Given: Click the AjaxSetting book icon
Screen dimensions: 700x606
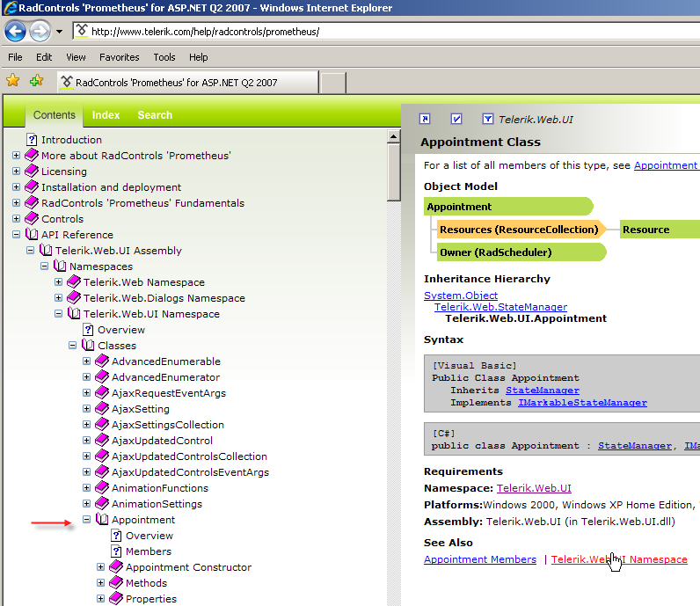Looking at the screenshot, I should coord(102,408).
